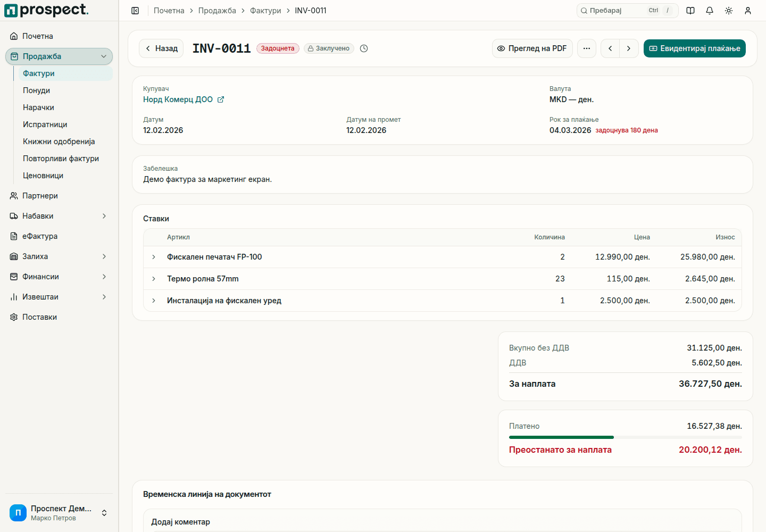
Task: Open Нарачки in the sidebar
Action: [x=65, y=107]
